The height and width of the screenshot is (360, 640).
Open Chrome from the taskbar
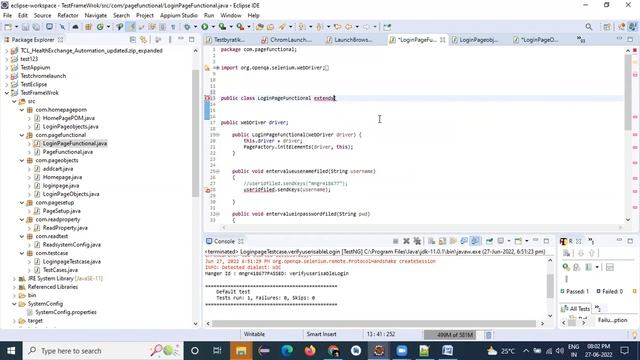coord(333,351)
